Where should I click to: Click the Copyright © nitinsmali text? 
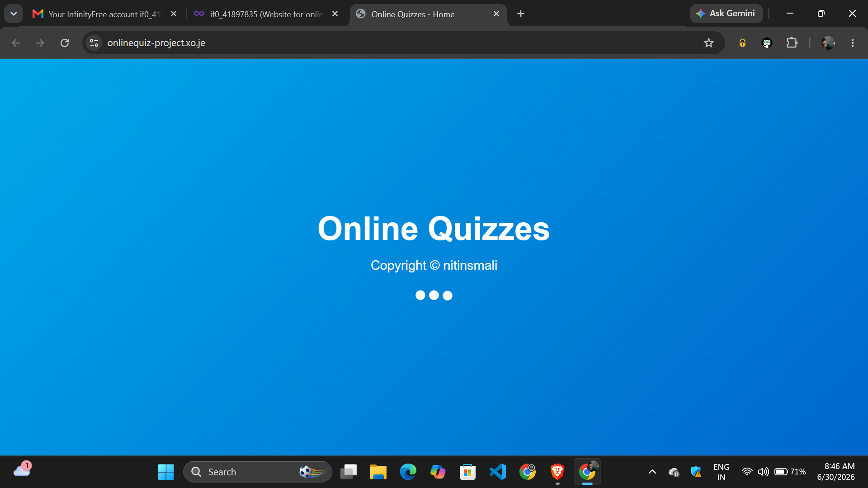click(x=434, y=265)
